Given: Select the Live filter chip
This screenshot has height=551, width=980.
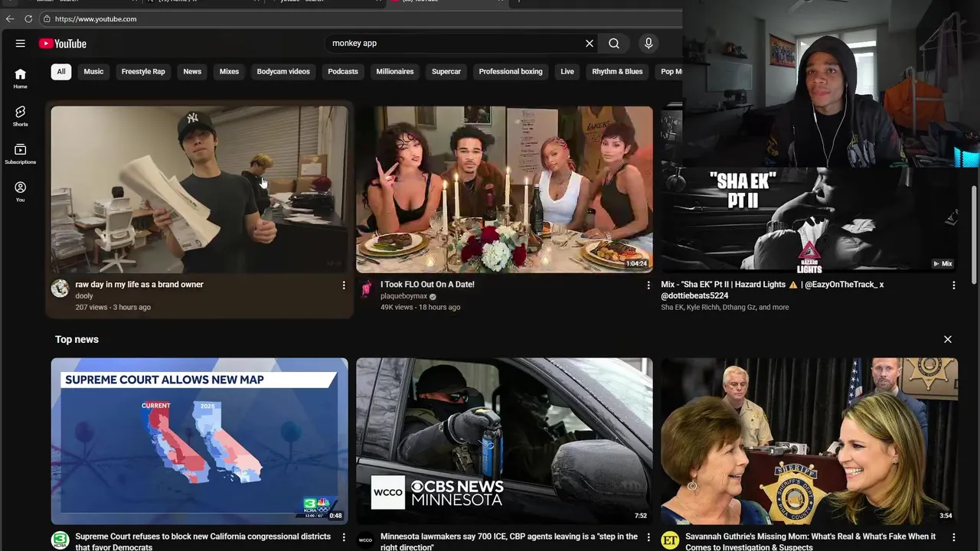Looking at the screenshot, I should [567, 71].
